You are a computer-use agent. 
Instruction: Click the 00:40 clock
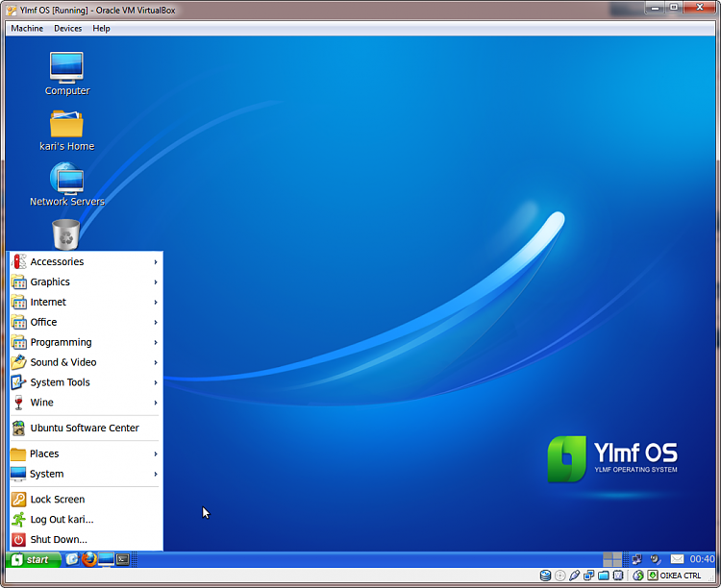click(702, 559)
